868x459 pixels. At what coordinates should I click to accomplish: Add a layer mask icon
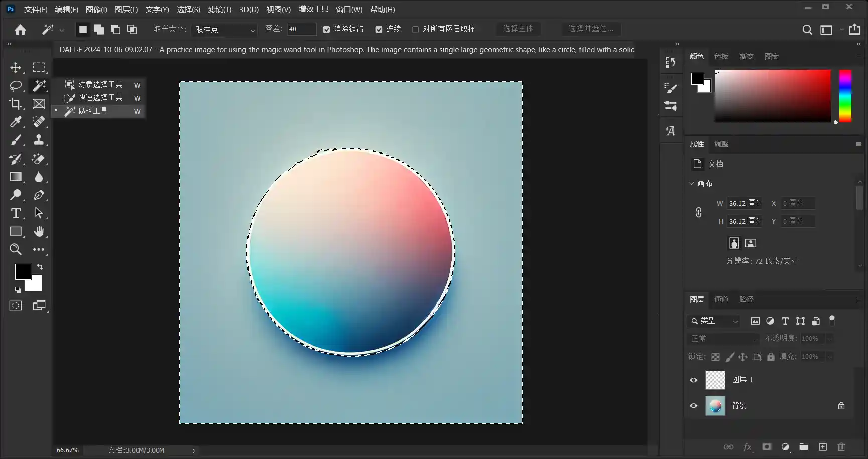click(x=766, y=447)
